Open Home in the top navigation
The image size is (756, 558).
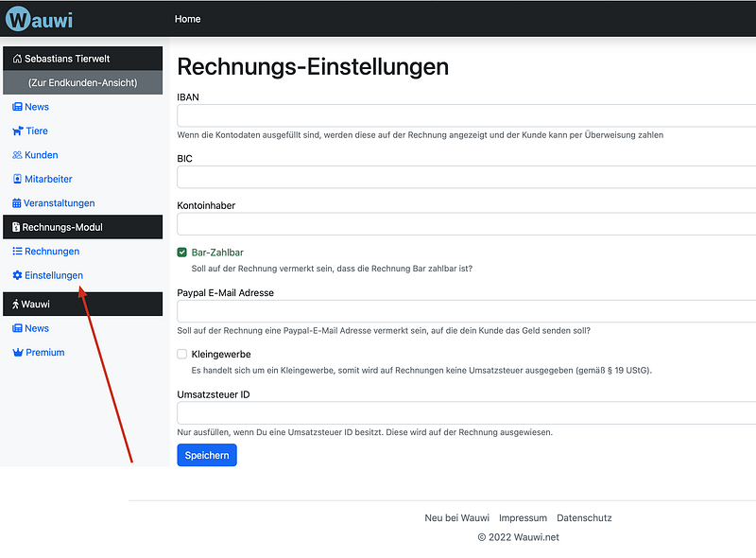pyautogui.click(x=187, y=19)
